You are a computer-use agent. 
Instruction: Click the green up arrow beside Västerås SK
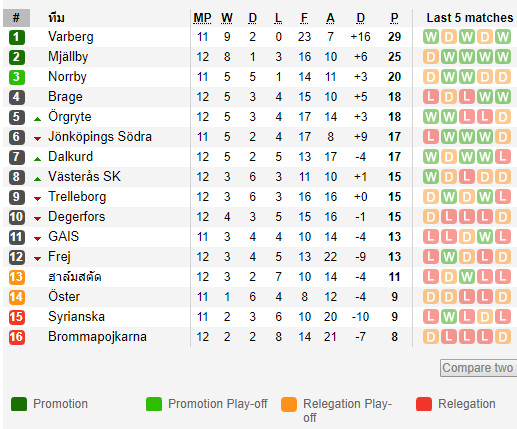(37, 179)
